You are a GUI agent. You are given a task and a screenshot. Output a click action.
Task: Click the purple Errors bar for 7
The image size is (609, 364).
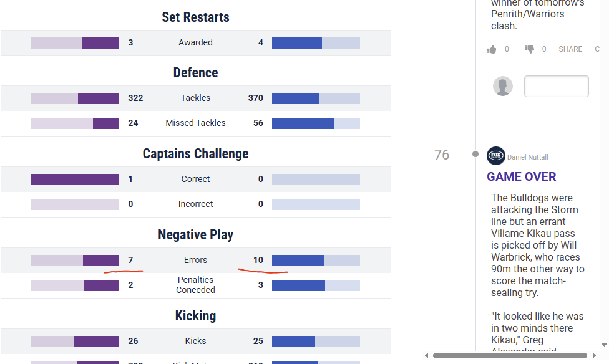(101, 261)
